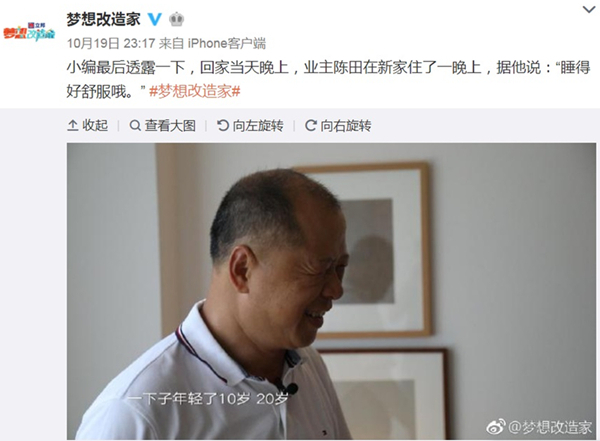Screen dimensions: 600x441
Task: Open the #梦想改造家# hashtag topic
Action: tap(195, 91)
